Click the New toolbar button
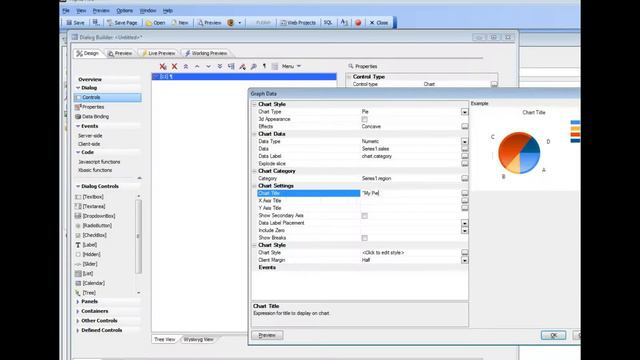 pos(180,23)
